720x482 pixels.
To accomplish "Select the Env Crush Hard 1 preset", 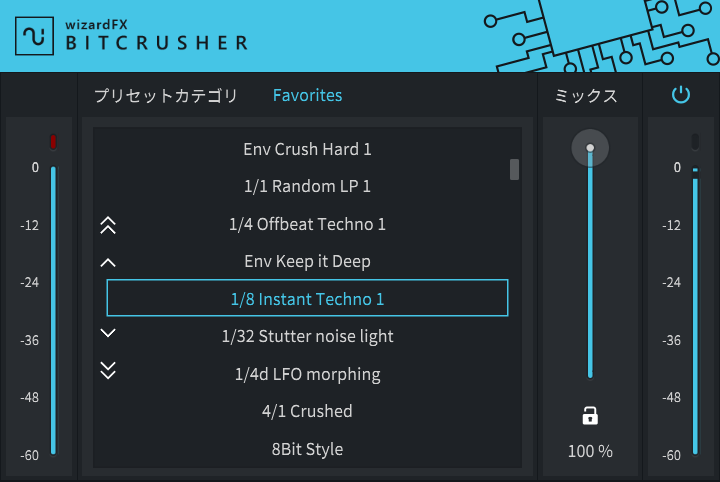I will 307,149.
